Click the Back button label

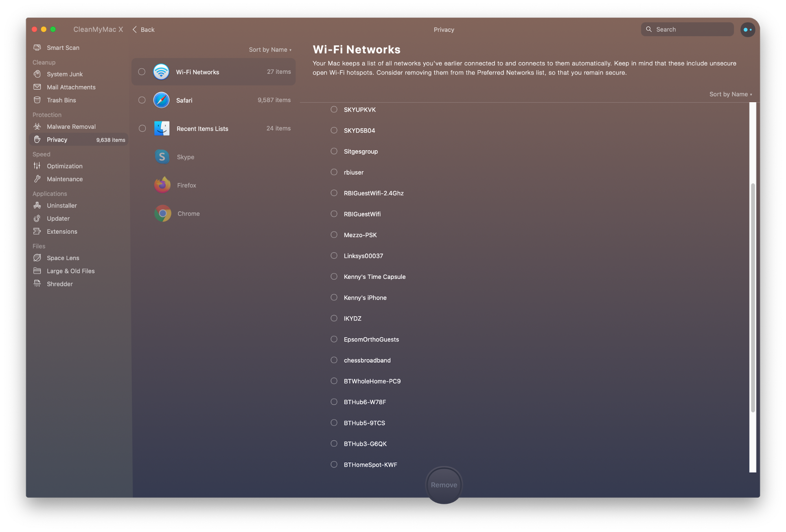pyautogui.click(x=147, y=29)
